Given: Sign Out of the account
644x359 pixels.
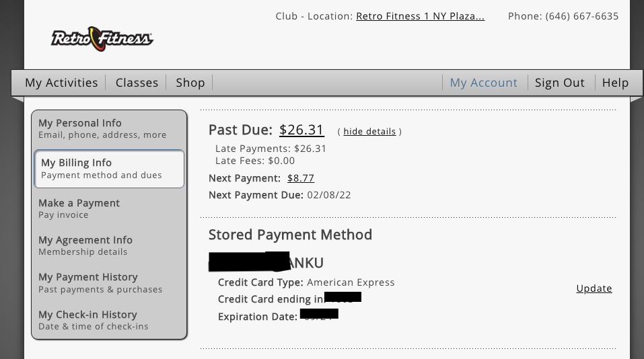Looking at the screenshot, I should [560, 83].
